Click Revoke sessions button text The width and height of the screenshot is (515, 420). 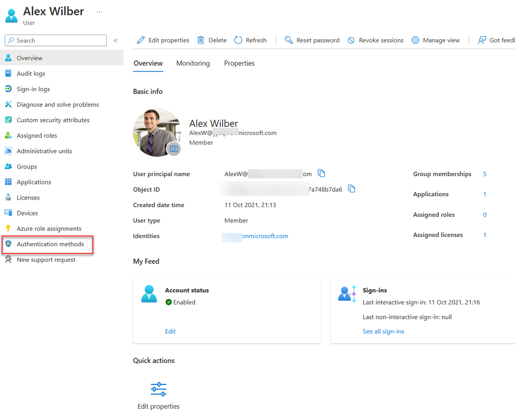point(381,40)
